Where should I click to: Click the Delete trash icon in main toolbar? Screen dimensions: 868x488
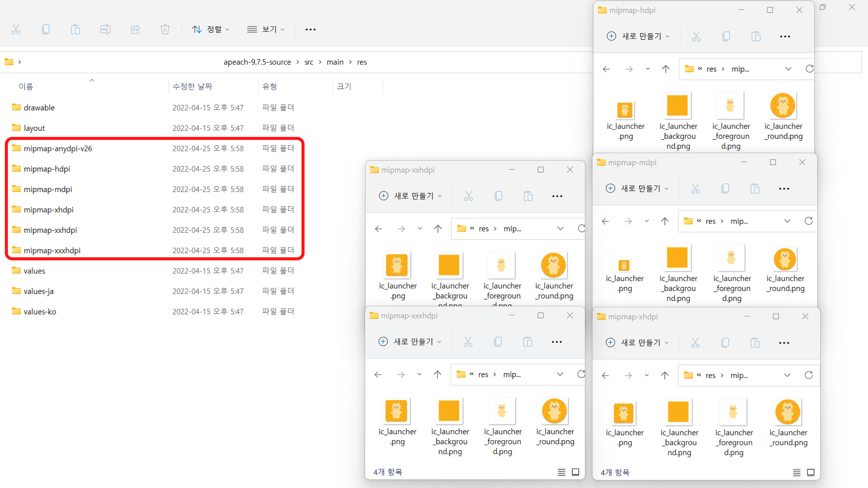[165, 29]
